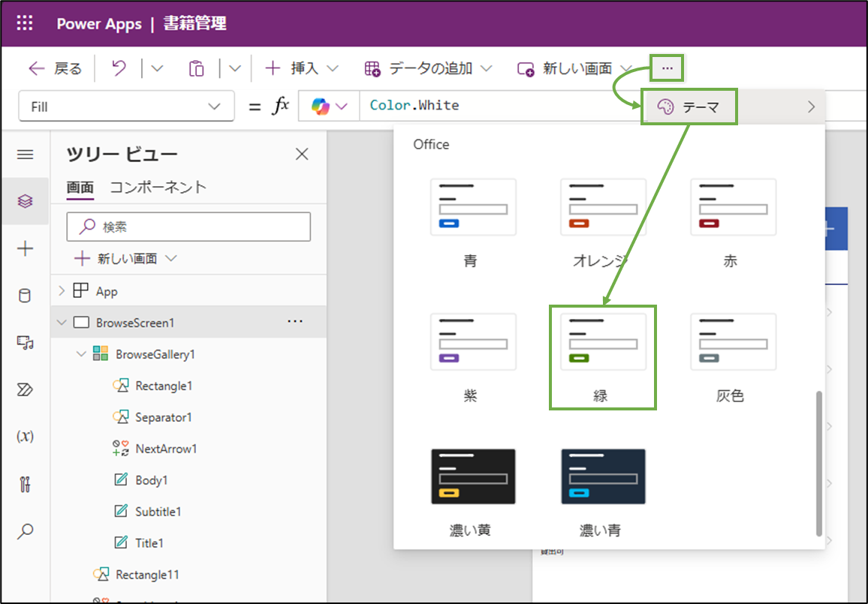The image size is (868, 604).
Task: Click the 新しい画面 dropdown chevron in toolbar
Action: (x=626, y=68)
